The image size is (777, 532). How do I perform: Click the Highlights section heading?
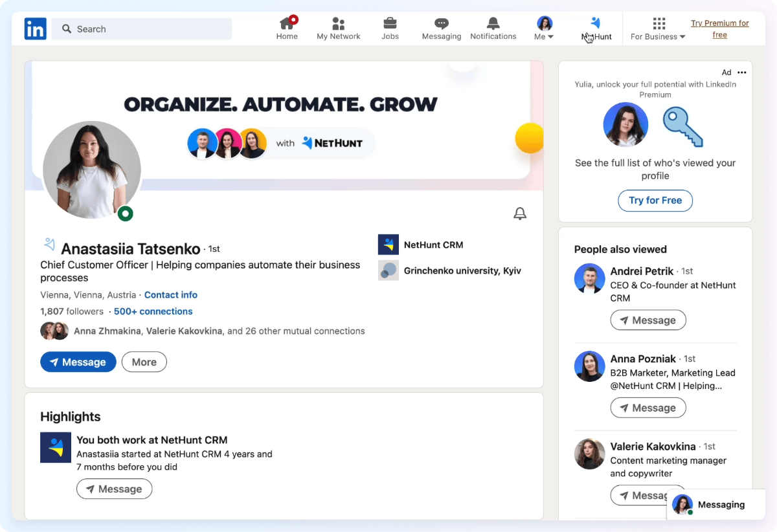tap(71, 417)
